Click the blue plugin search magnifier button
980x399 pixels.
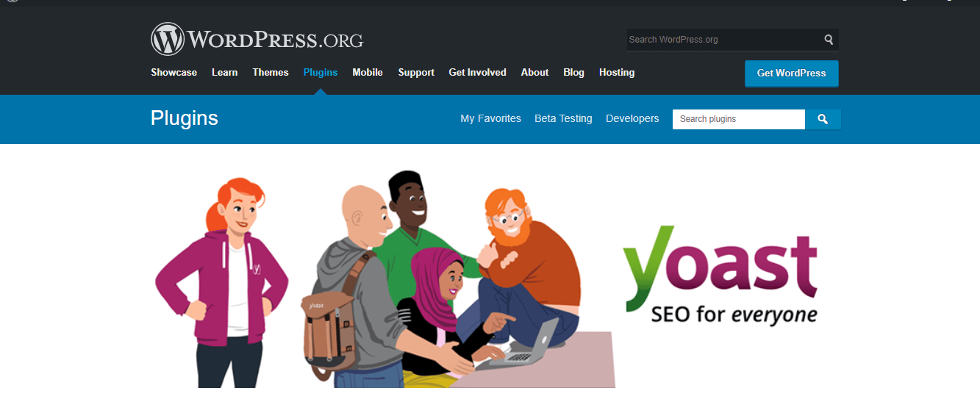click(x=823, y=119)
